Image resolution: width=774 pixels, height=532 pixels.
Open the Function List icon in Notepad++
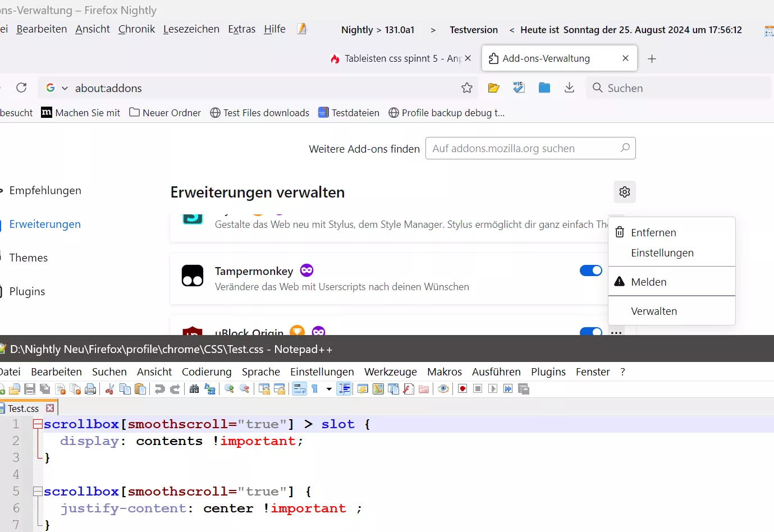[x=409, y=389]
